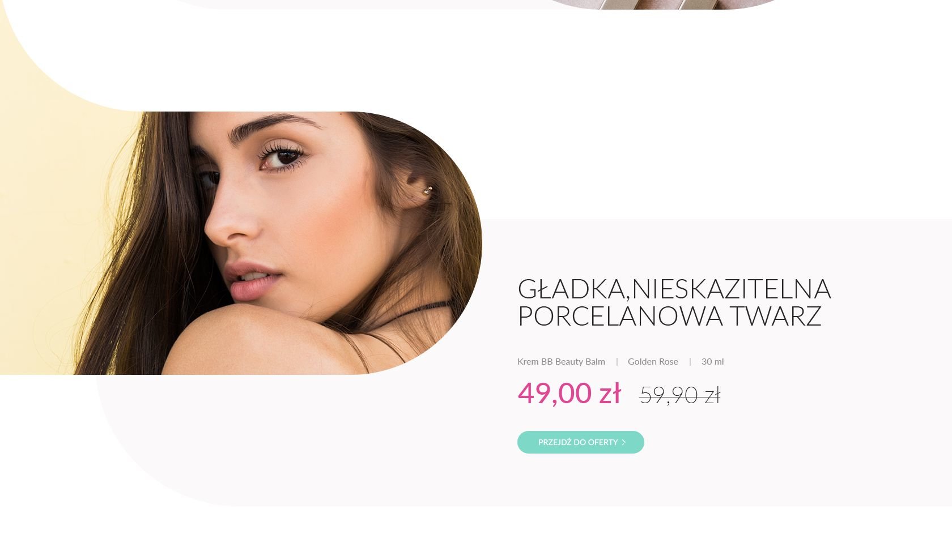Select the Krem BB Beauty Balm product name
952x560 pixels.
[561, 361]
